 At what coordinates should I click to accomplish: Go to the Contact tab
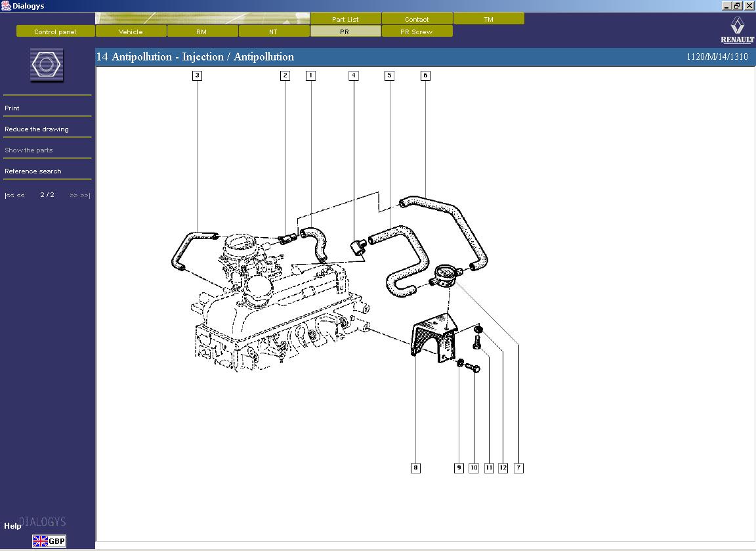(x=417, y=19)
